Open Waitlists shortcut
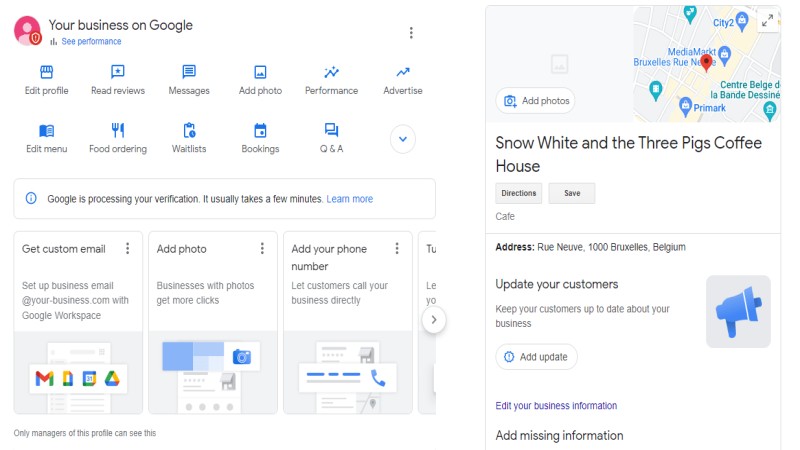Screen dimensions: 800x450 click(x=189, y=138)
